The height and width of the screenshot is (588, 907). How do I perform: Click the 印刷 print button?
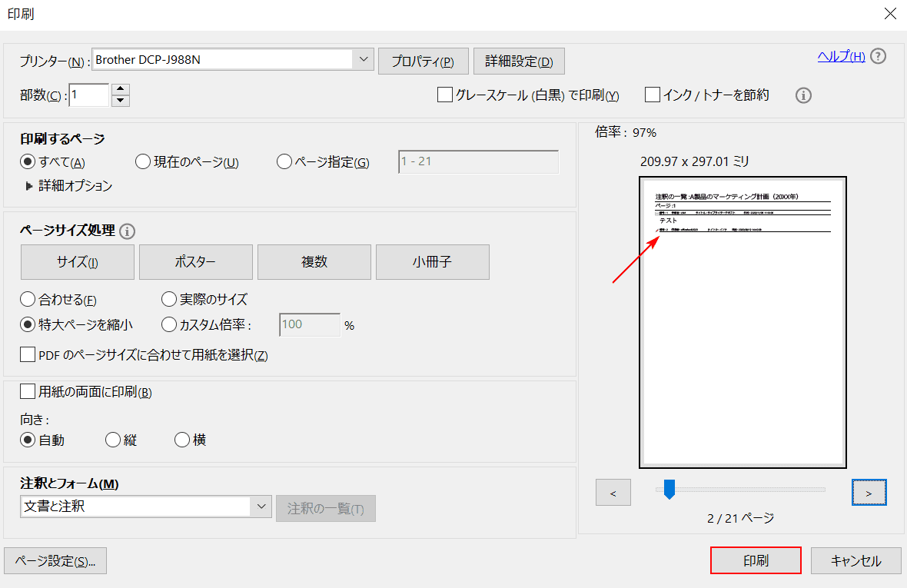tap(756, 560)
